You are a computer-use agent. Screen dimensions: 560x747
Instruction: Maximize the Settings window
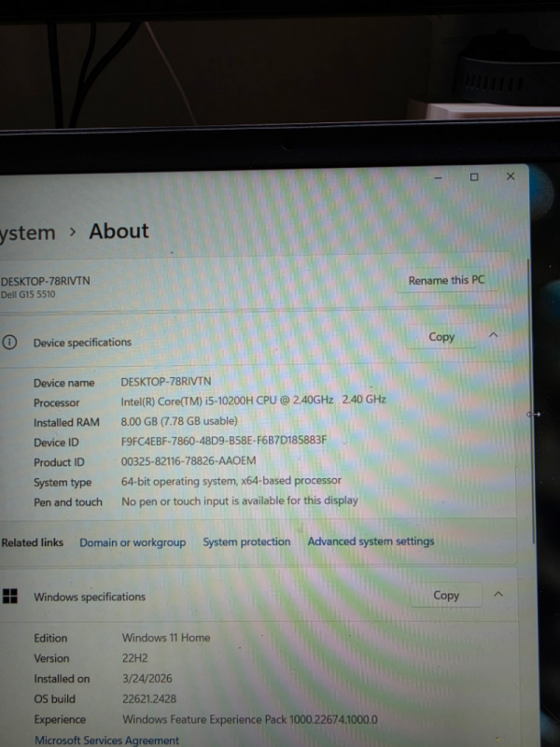[x=474, y=176]
